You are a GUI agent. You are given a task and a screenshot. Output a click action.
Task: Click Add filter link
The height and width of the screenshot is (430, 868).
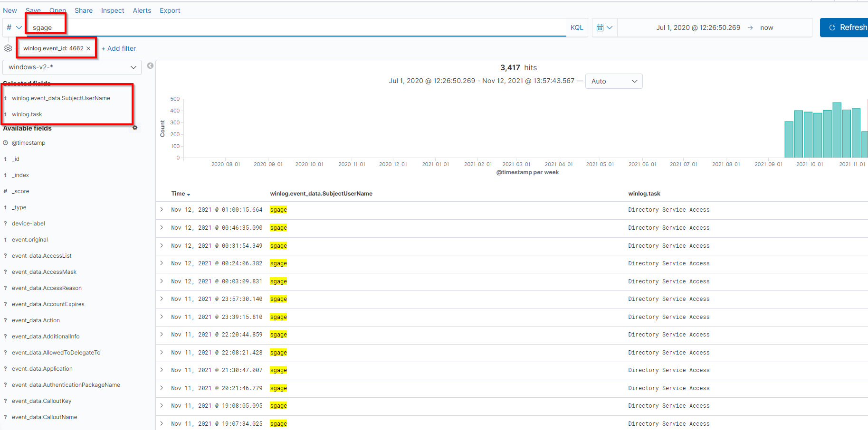pyautogui.click(x=119, y=48)
